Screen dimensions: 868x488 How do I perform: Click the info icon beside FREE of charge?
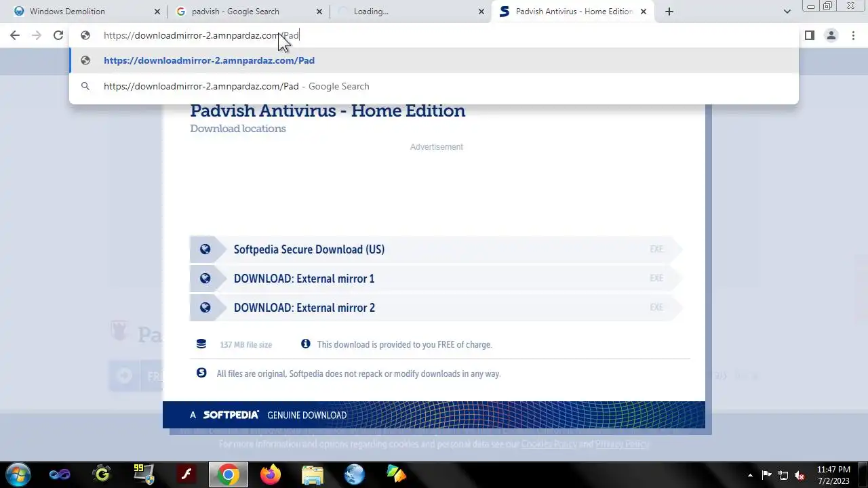click(x=306, y=344)
